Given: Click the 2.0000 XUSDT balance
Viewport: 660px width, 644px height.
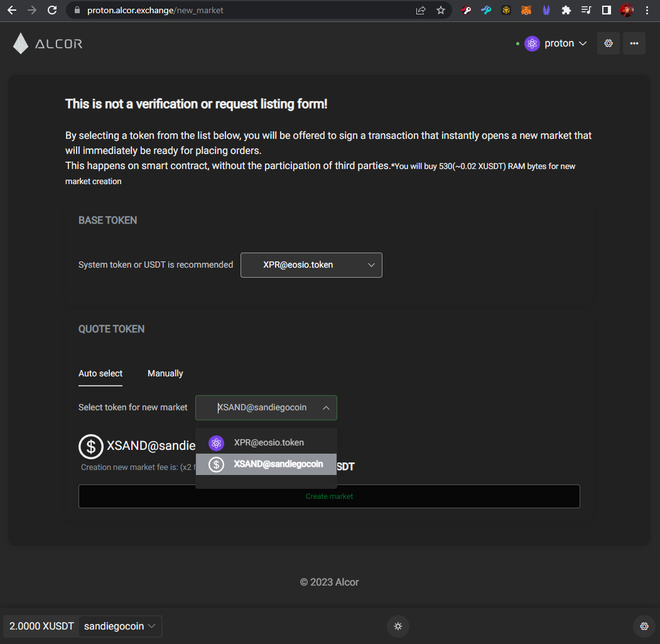Looking at the screenshot, I should pyautogui.click(x=41, y=626).
